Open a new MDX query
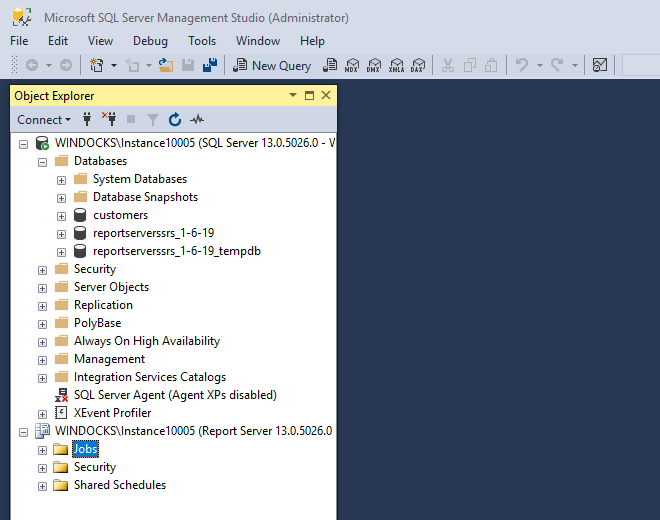 pos(352,65)
